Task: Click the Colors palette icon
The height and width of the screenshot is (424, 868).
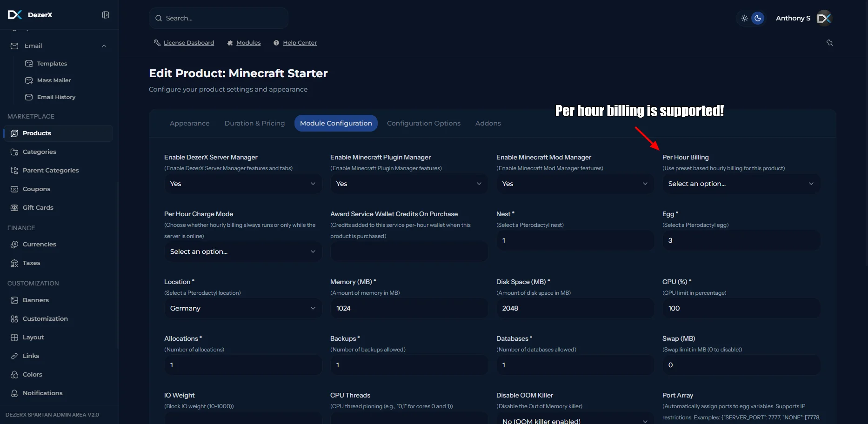Action: click(x=14, y=375)
